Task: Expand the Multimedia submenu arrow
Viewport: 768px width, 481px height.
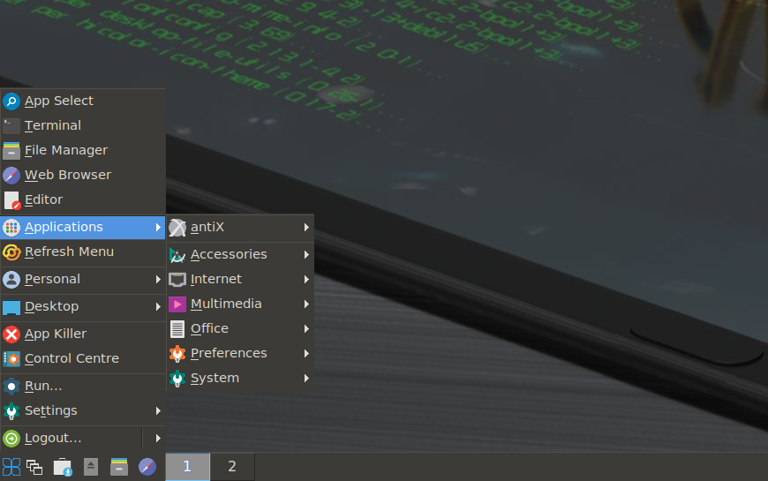Action: (x=306, y=304)
